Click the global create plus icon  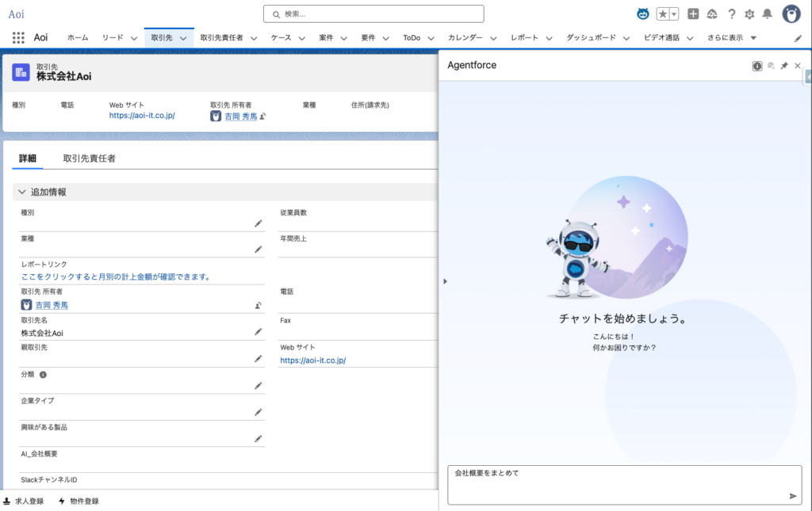(x=693, y=14)
